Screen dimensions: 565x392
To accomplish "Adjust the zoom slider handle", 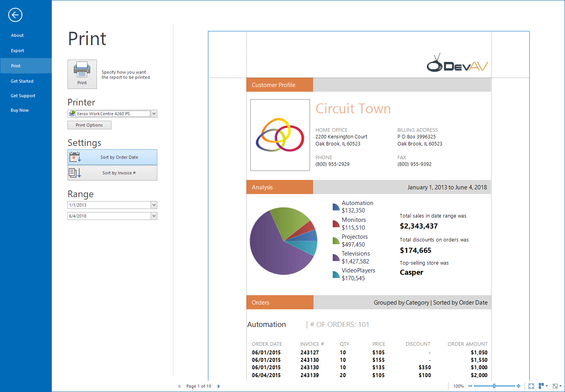I will 494,386.
